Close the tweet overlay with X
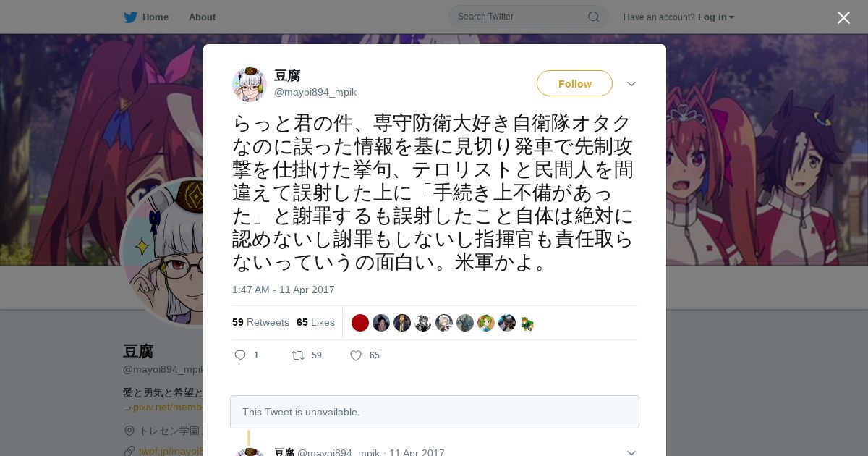The height and width of the screenshot is (456, 868). [x=843, y=17]
